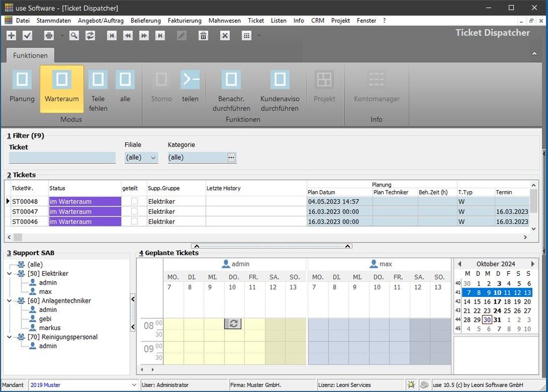Click the print icon in the toolbar
The image size is (548, 392).
(49, 36)
